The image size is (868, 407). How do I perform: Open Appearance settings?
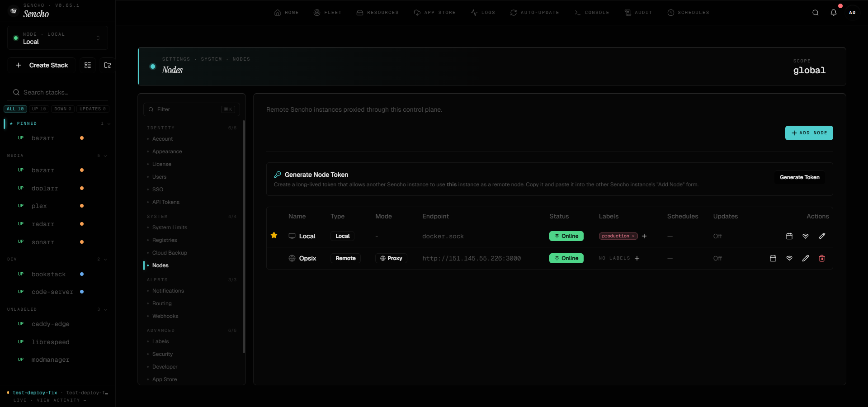(167, 151)
